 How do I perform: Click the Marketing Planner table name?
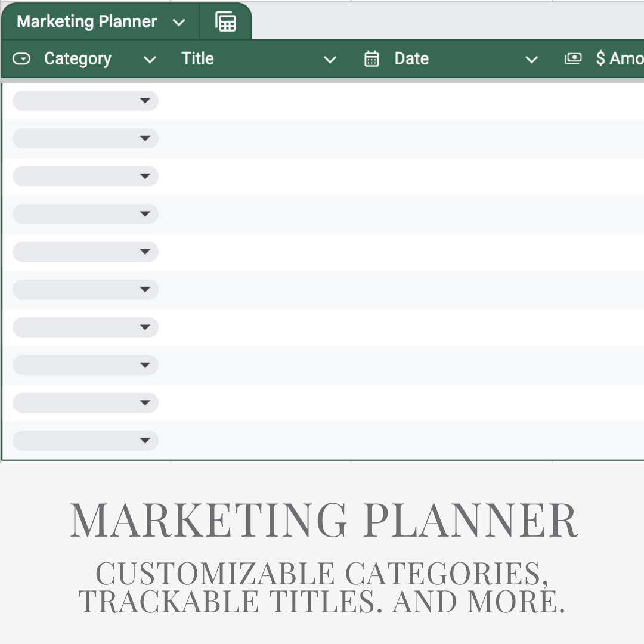pyautogui.click(x=86, y=22)
